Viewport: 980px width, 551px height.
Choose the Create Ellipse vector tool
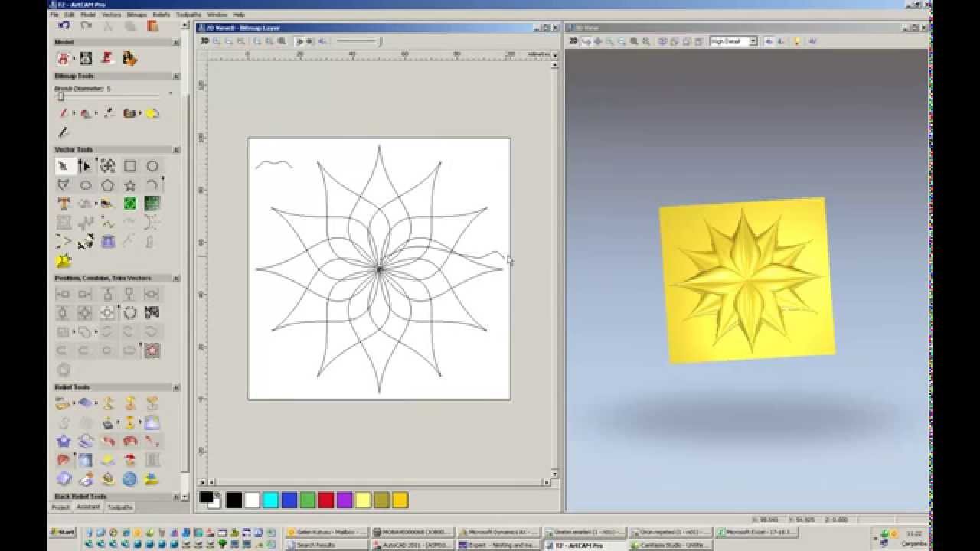point(85,185)
